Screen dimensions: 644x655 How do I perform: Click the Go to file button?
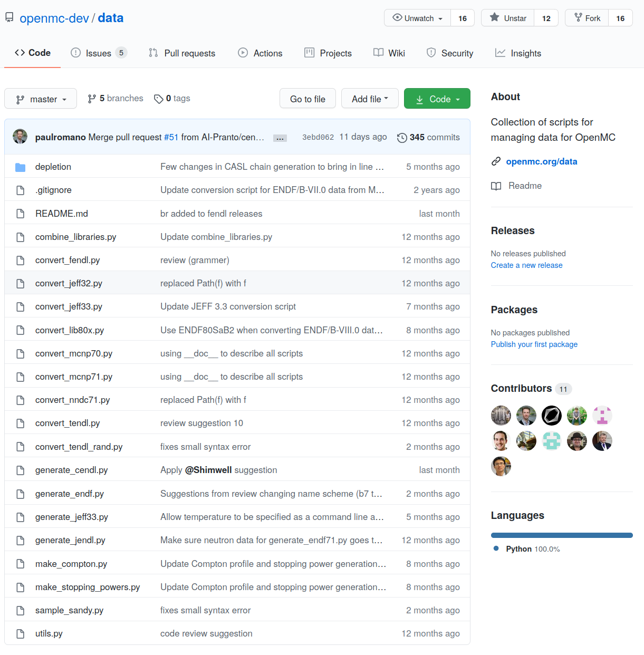coord(307,99)
